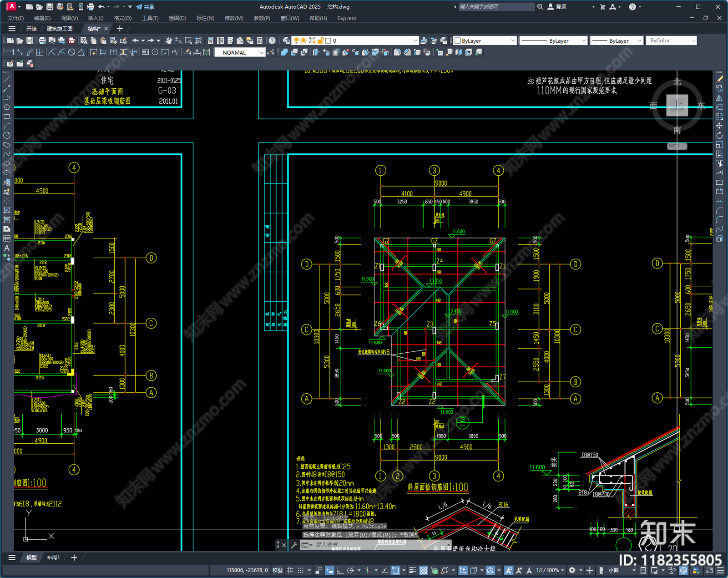Open Workspace Switching gear in status bar
This screenshot has height=578, width=728.
click(572, 570)
